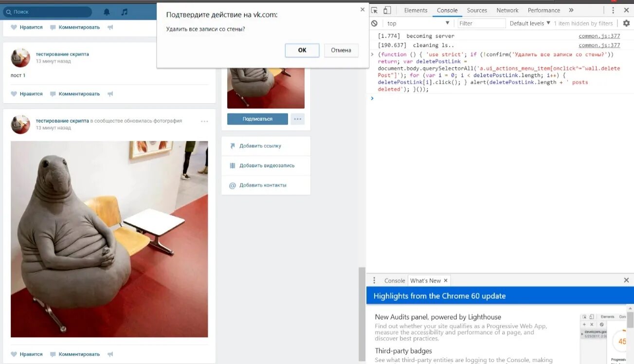Select the drawer Console tab

pyautogui.click(x=395, y=281)
